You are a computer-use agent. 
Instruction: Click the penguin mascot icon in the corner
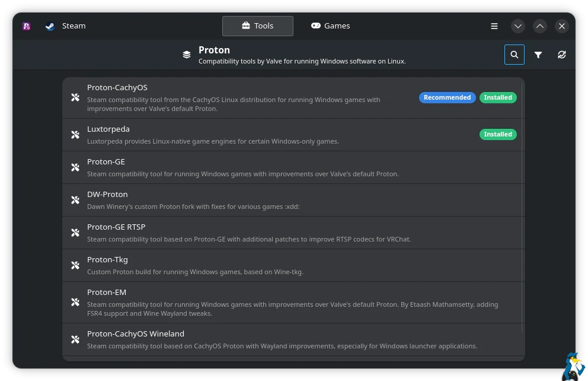coord(573,367)
